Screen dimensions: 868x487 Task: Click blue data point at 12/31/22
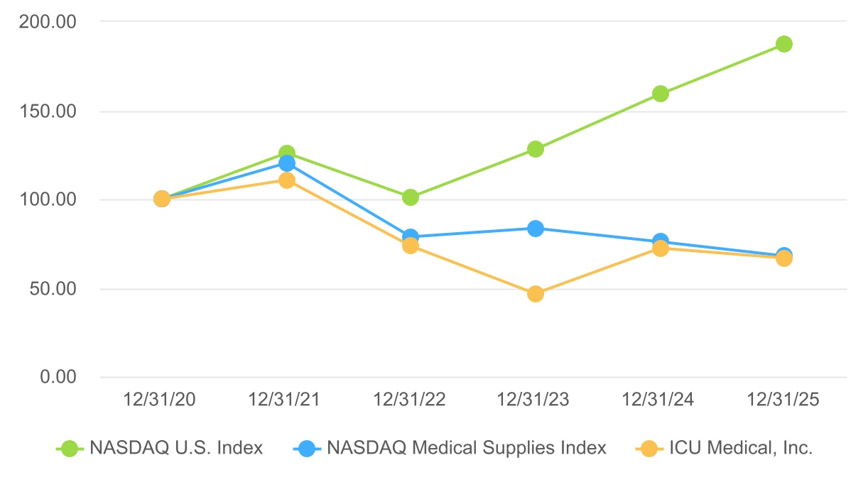click(411, 236)
